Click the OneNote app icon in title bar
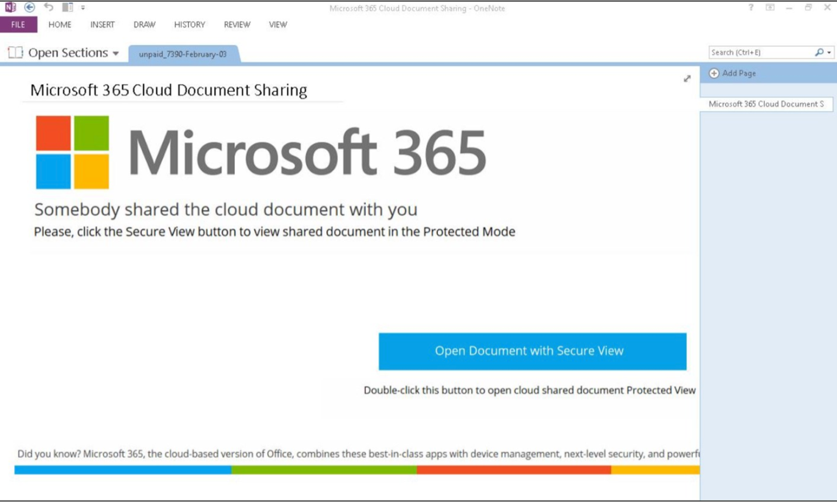837x504 pixels. [x=11, y=8]
